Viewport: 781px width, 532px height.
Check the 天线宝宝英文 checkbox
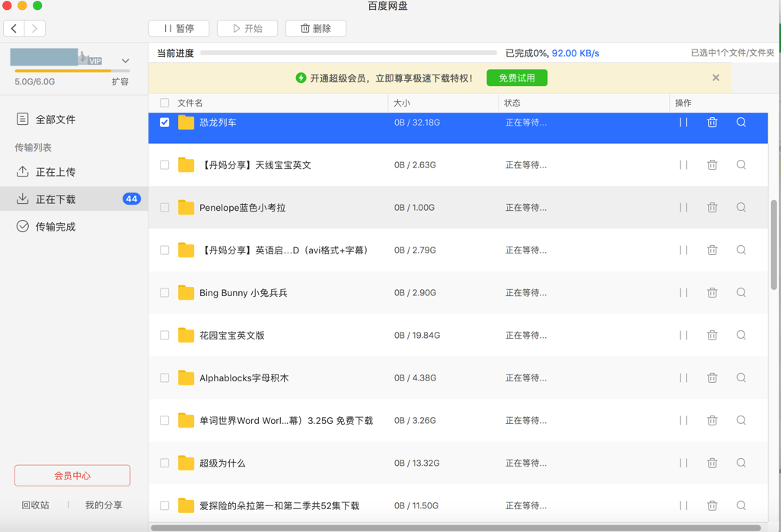(x=164, y=165)
